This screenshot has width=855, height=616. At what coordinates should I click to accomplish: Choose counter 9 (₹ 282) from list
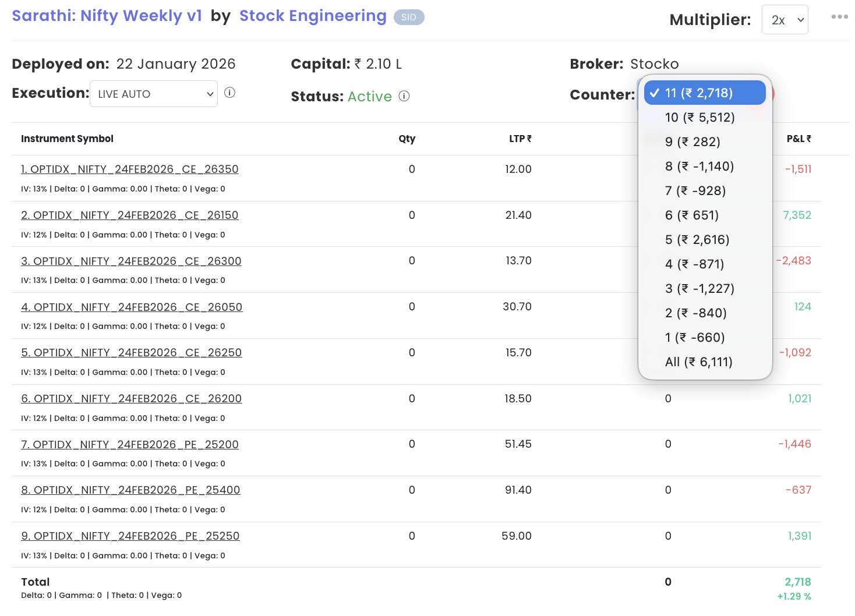tap(693, 142)
